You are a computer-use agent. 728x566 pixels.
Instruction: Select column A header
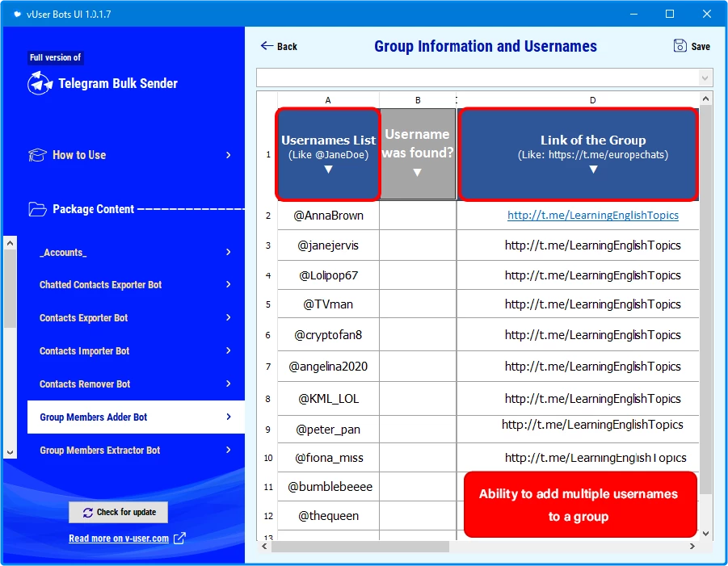328,100
